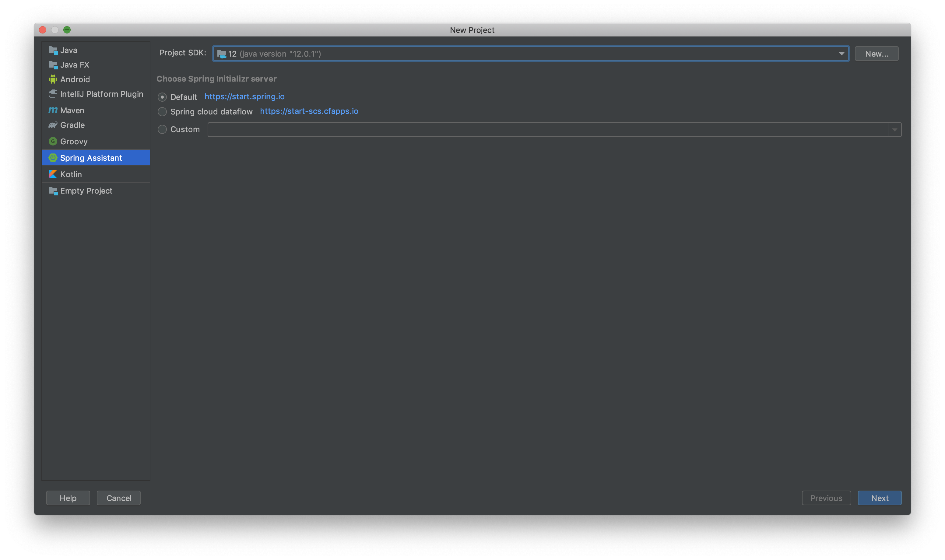The width and height of the screenshot is (945, 560).
Task: Enable the Custom server radio button
Action: (162, 129)
